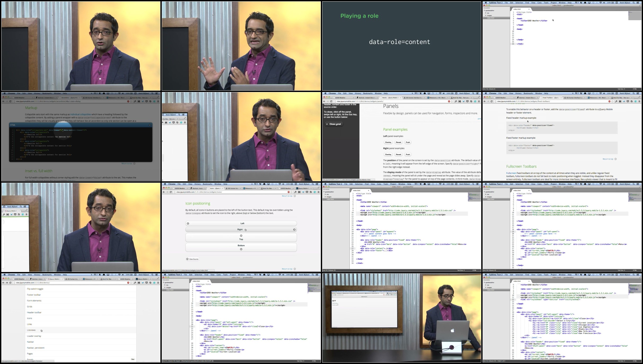
Task: Open the 'Playing a role' slide frame
Action: [401, 46]
